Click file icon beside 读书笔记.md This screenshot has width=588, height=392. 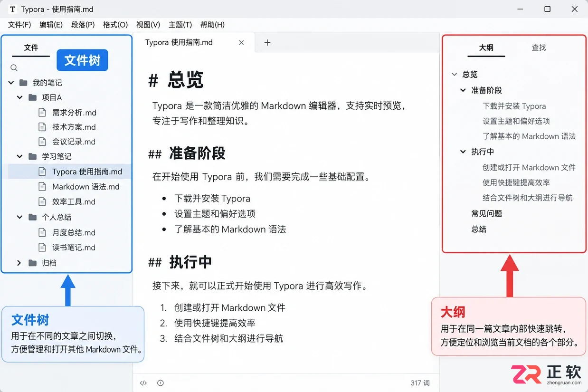tap(42, 248)
